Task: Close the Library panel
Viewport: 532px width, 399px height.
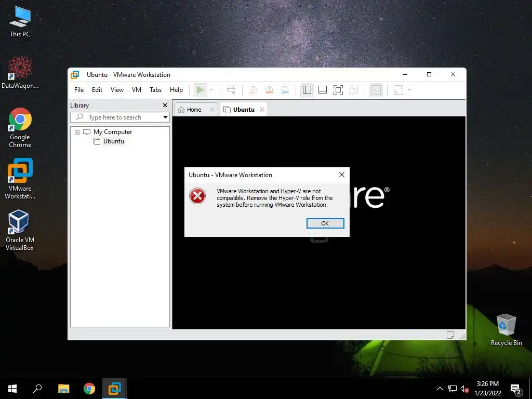Action: (165, 105)
